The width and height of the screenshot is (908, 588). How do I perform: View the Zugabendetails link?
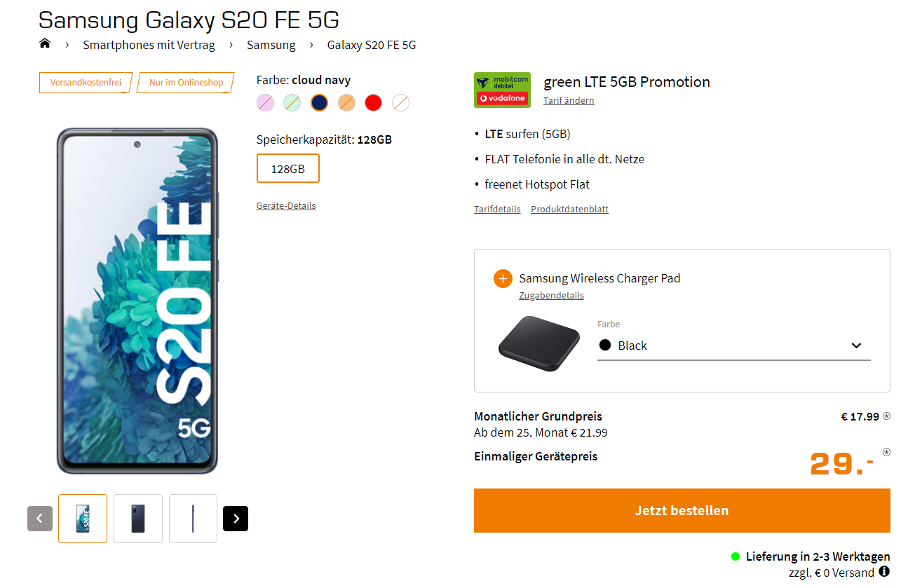pos(551,295)
